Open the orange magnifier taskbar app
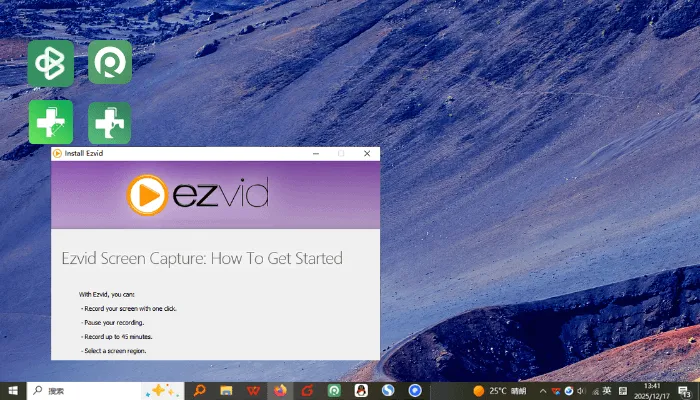The height and width of the screenshot is (400, 700). (199, 391)
